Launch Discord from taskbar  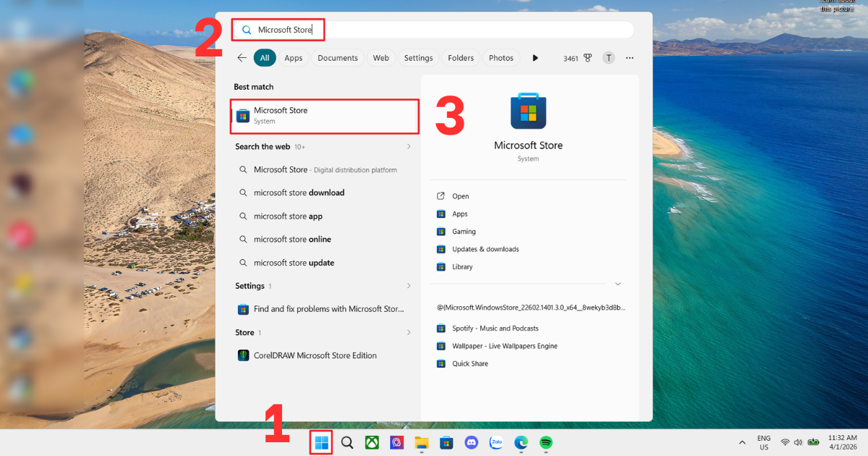pyautogui.click(x=472, y=442)
